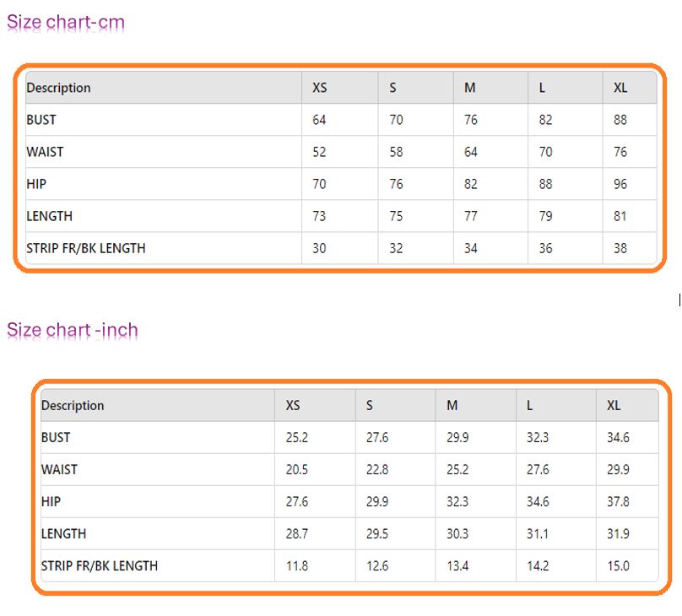The width and height of the screenshot is (682, 616).
Task: Click the "Size chart -inch" heading
Action: (73, 330)
